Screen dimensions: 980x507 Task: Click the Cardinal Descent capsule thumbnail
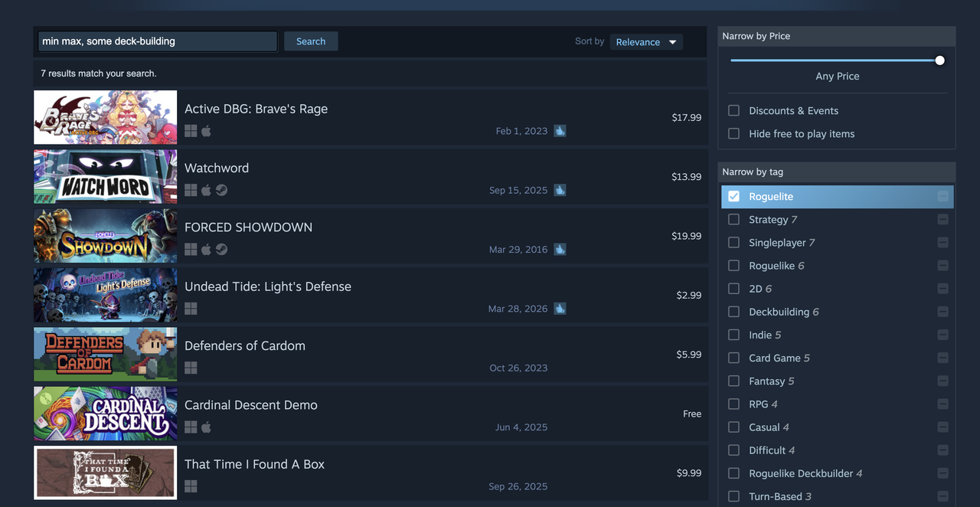click(x=106, y=414)
